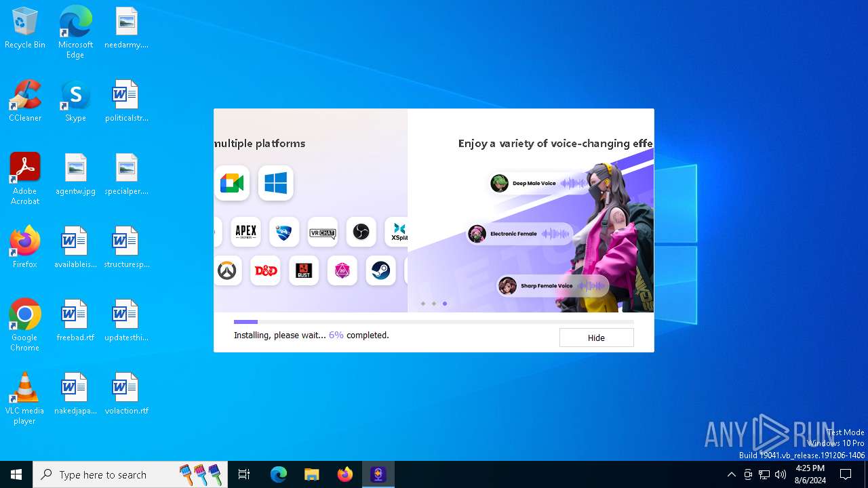The image size is (868, 488).
Task: Click the XSplit icon
Action: tap(397, 232)
